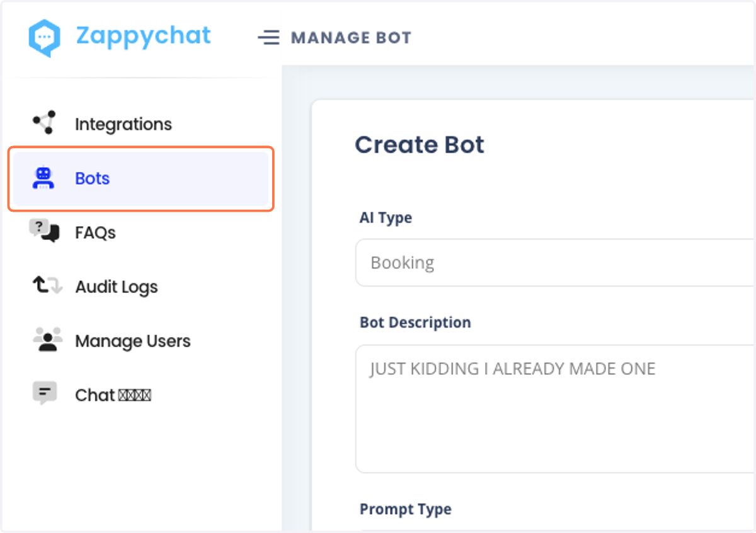Click the Chat speech bubble icon
756x533 pixels.
tap(45, 394)
